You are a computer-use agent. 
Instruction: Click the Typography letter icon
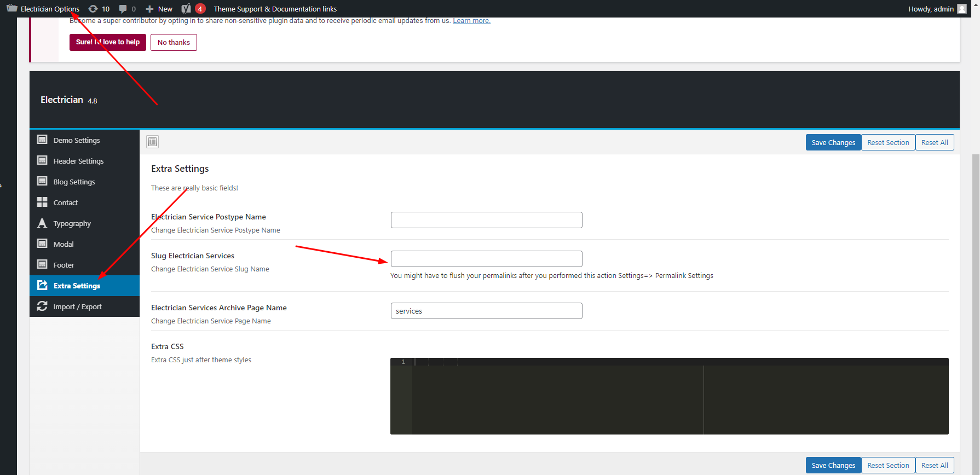42,223
